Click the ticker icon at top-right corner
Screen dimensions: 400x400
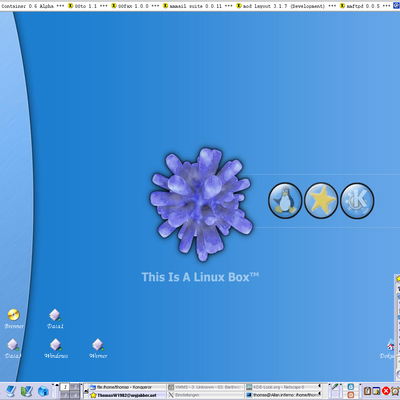click(396, 6)
